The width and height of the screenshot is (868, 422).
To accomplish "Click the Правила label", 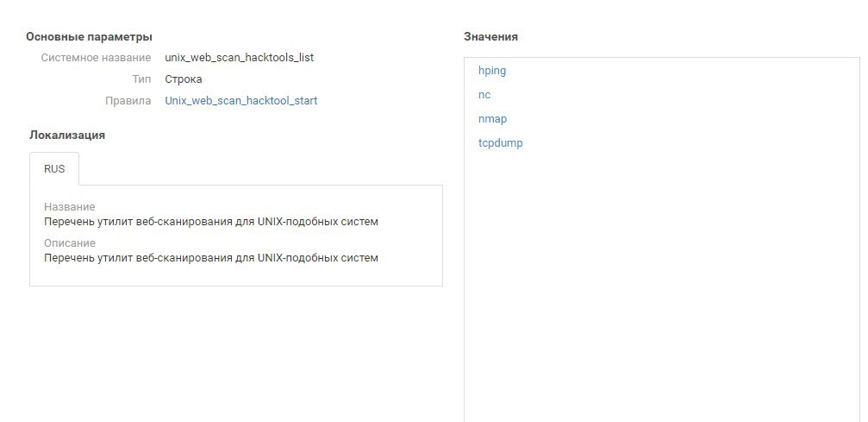I will click(128, 101).
